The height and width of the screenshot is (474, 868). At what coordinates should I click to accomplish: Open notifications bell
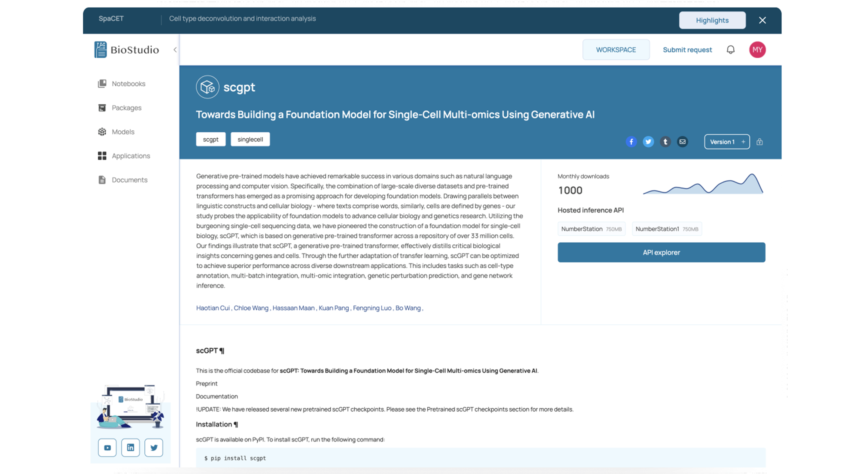point(730,50)
